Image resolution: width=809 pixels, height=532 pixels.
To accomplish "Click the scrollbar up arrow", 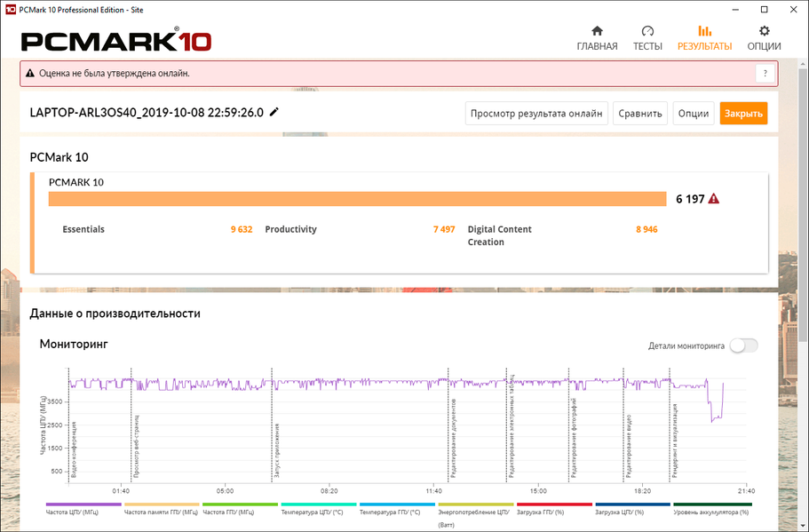I will (803, 62).
